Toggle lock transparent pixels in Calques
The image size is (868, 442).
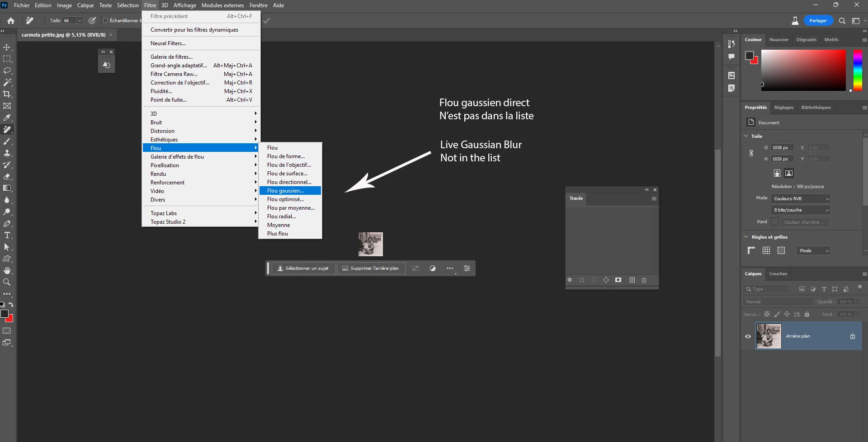[x=767, y=314]
